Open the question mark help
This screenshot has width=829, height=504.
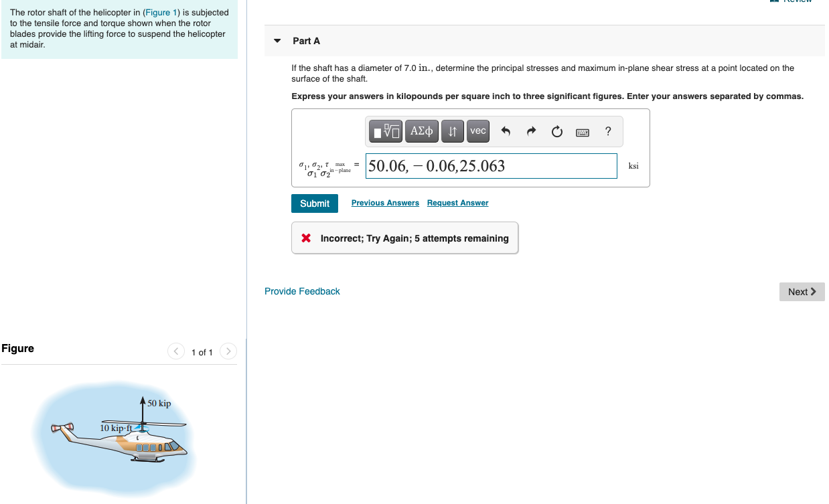pyautogui.click(x=607, y=131)
